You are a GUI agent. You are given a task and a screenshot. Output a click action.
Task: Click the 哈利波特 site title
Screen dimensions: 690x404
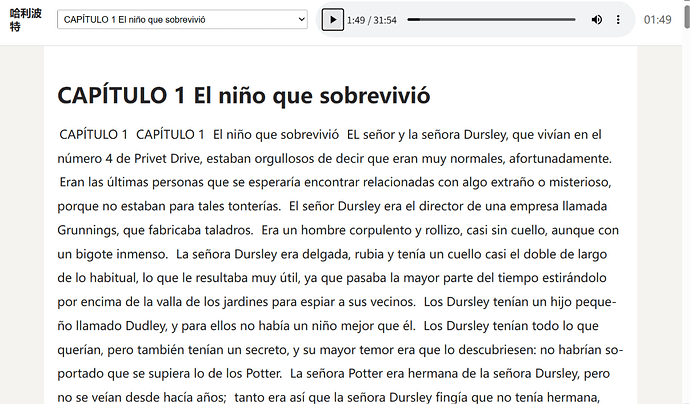[x=26, y=20]
